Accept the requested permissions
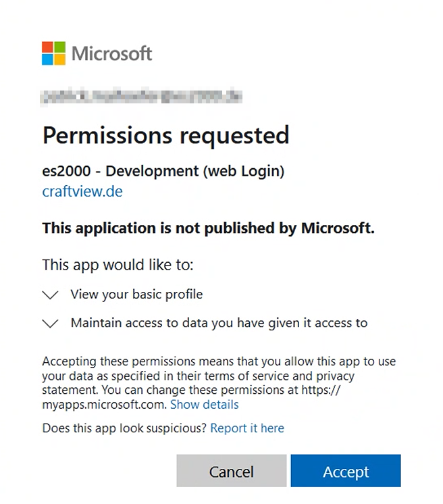Screen dimensions: 443x504 (x=346, y=471)
